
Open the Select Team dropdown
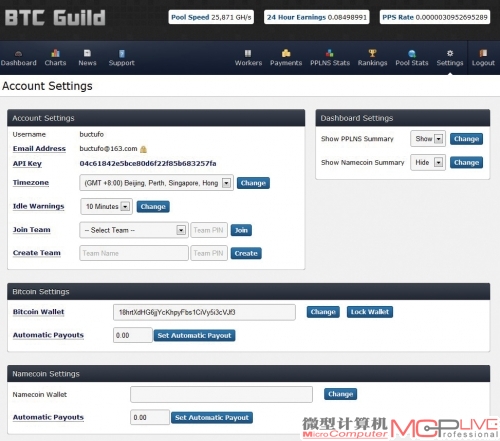(x=134, y=230)
